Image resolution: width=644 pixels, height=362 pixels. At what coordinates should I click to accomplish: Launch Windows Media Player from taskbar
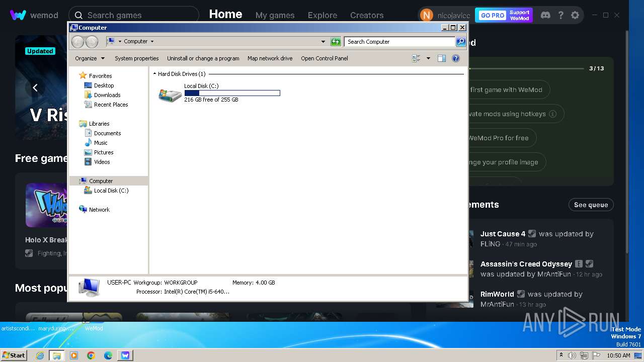(74, 355)
